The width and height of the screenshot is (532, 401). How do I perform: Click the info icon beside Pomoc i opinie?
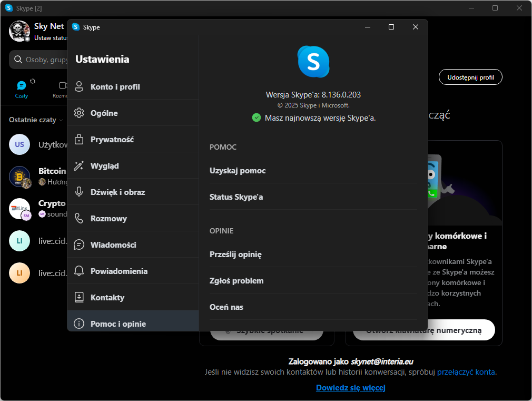click(79, 324)
